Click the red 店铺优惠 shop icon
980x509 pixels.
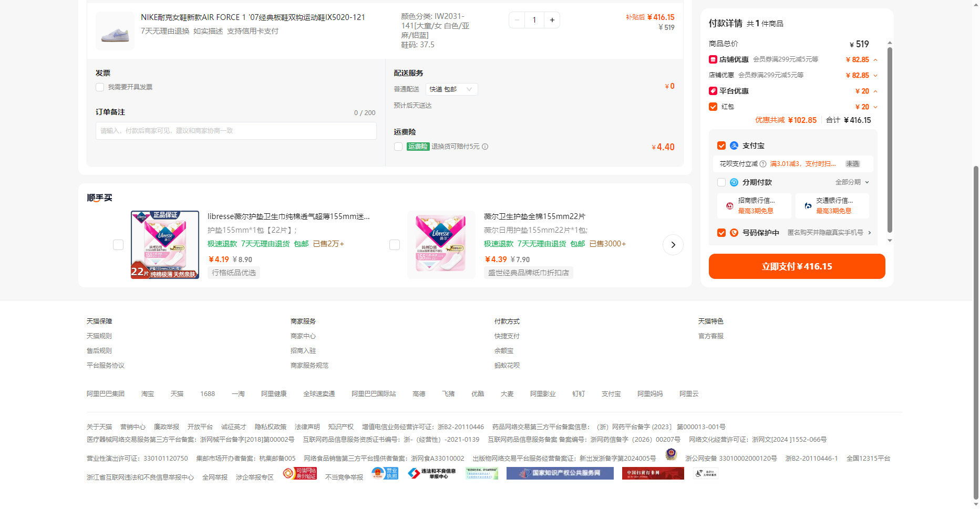pos(713,59)
